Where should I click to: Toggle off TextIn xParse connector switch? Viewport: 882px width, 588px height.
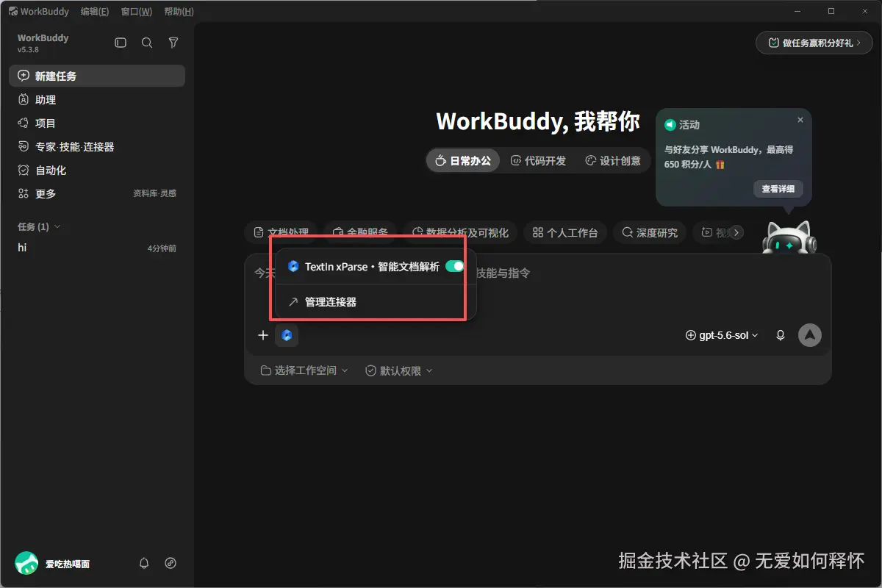click(x=455, y=266)
